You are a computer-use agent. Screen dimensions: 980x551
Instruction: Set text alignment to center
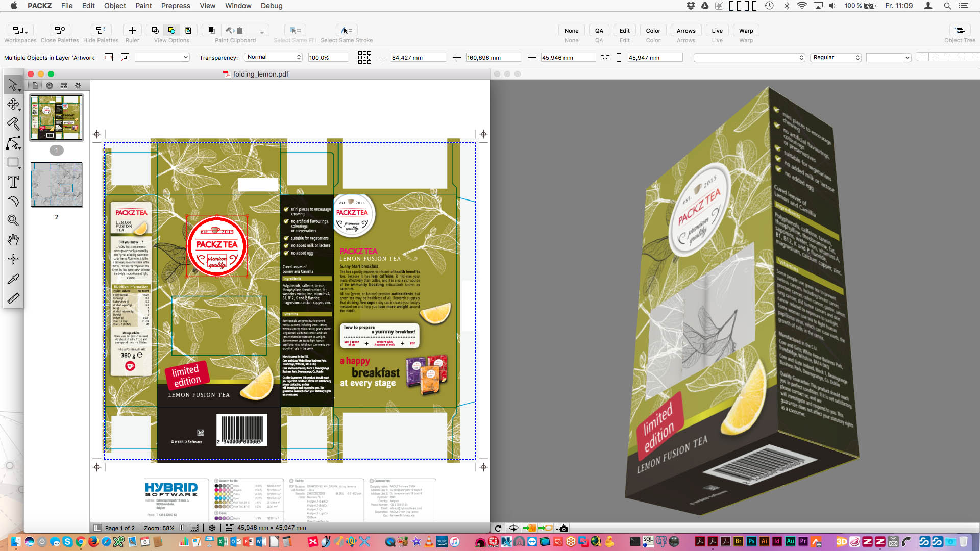(x=936, y=57)
